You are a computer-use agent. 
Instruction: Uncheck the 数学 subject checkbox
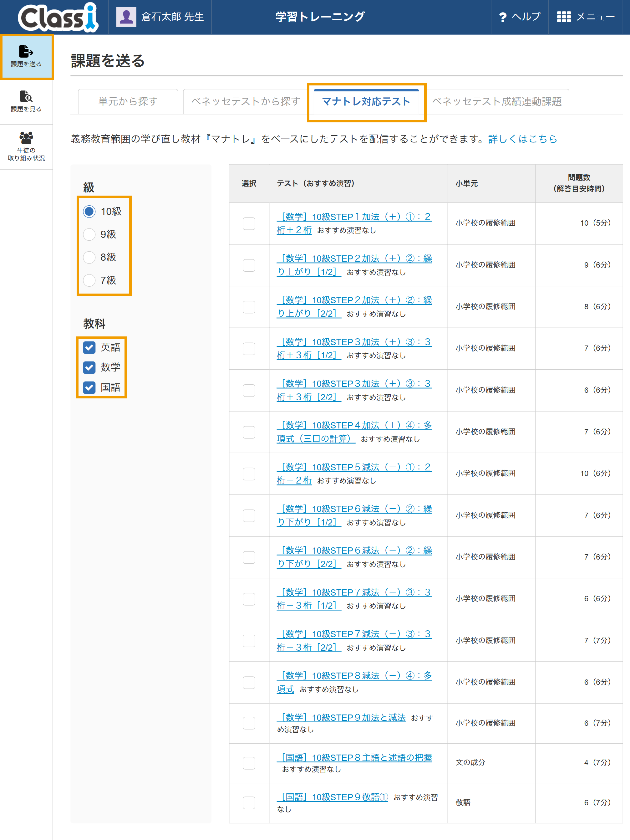(x=89, y=367)
